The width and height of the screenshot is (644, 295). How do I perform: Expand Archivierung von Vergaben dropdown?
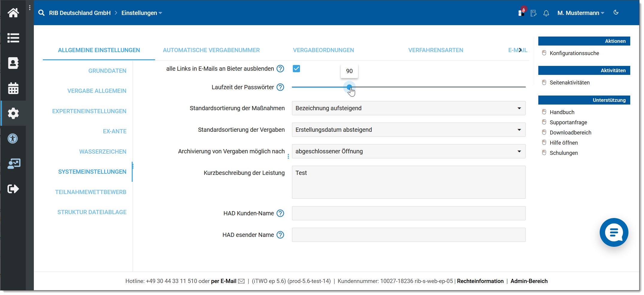tap(408, 151)
